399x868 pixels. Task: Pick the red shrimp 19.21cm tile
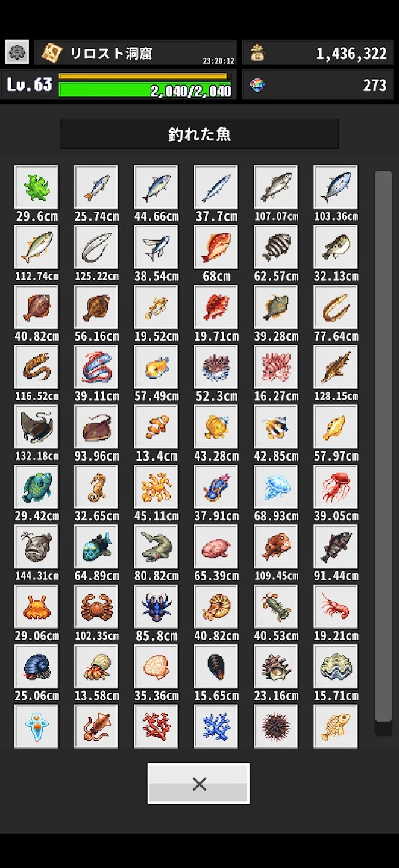336,606
